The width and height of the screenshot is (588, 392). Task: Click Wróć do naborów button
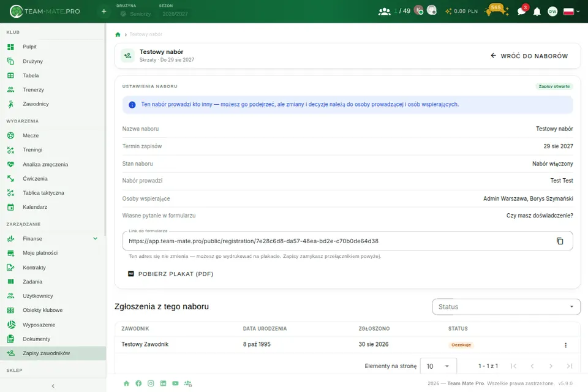click(529, 56)
